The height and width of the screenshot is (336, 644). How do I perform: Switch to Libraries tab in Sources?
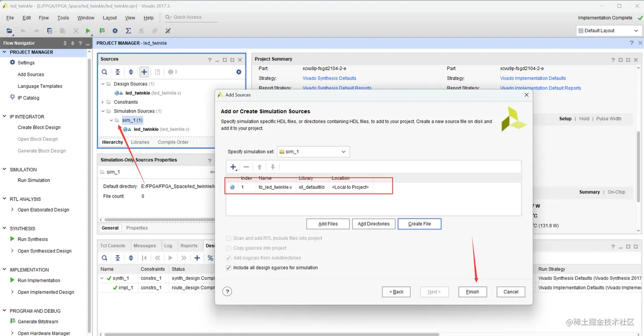(140, 142)
